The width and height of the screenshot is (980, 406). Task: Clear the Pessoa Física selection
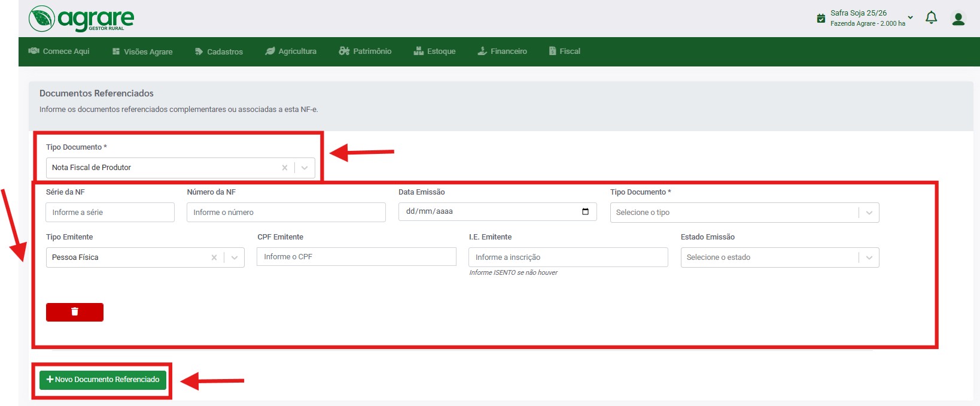click(x=214, y=257)
